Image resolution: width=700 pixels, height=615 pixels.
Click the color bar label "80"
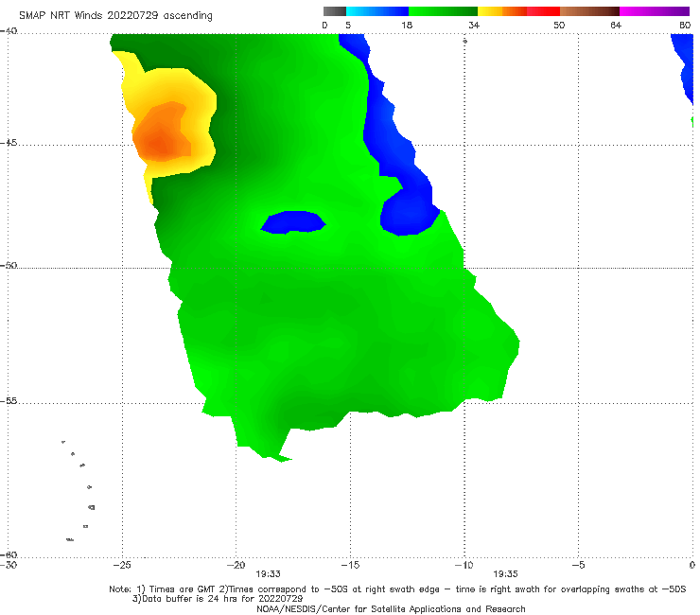point(685,26)
